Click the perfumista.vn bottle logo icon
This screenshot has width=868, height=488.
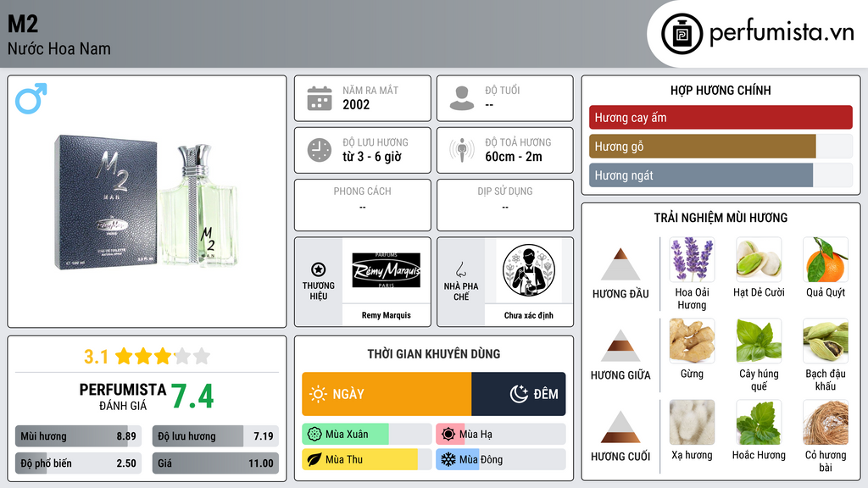pyautogui.click(x=682, y=34)
